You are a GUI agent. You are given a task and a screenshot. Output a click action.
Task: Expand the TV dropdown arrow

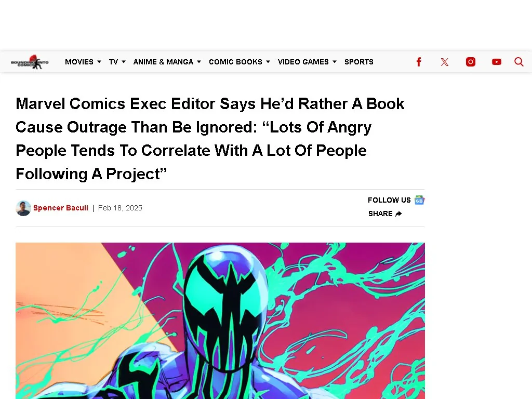tap(124, 62)
